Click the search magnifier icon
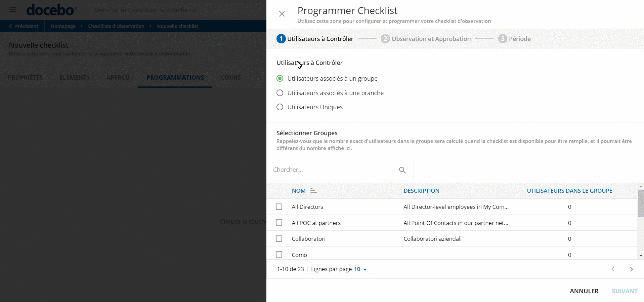The image size is (644, 302). point(402,170)
